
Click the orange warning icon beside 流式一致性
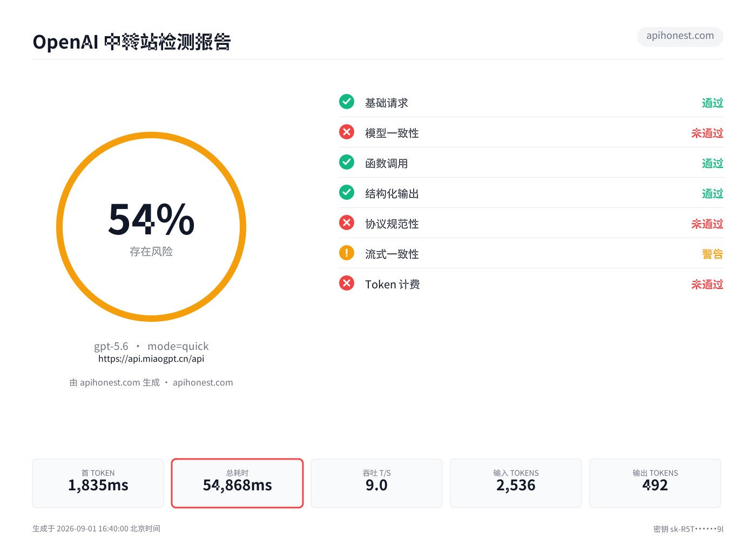pos(347,253)
